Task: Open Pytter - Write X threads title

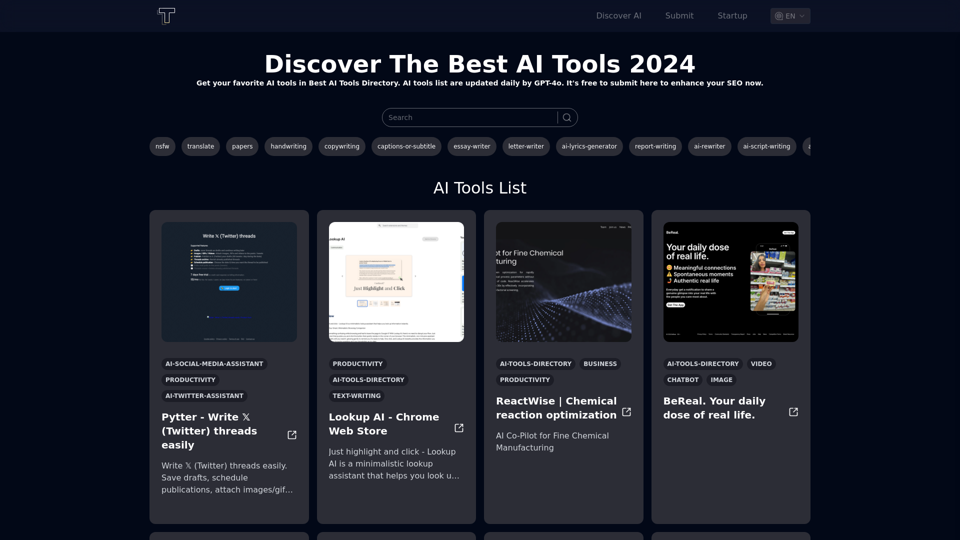Action: 209,431
